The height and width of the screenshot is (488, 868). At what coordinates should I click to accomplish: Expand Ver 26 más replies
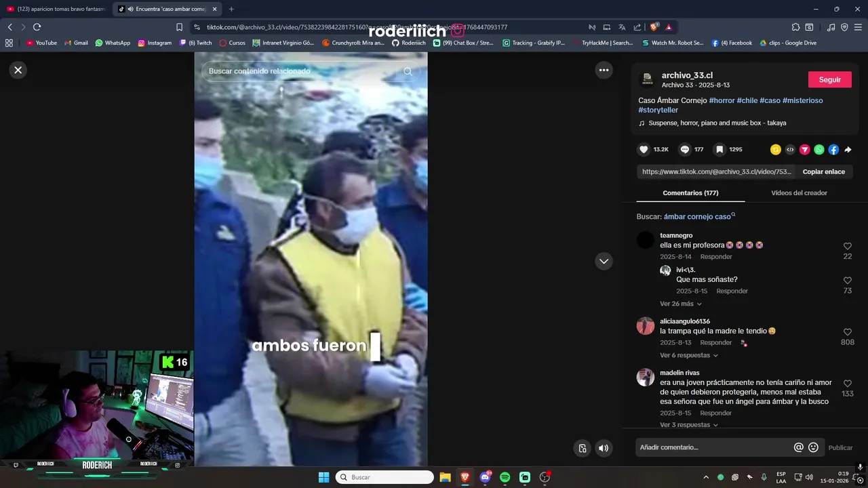coord(680,304)
